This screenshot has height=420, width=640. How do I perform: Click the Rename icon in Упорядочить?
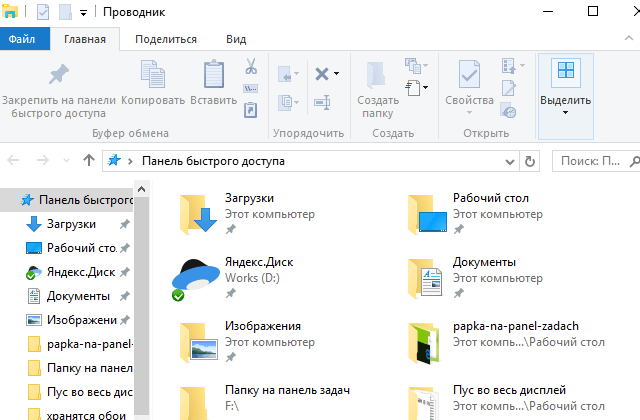[322, 102]
